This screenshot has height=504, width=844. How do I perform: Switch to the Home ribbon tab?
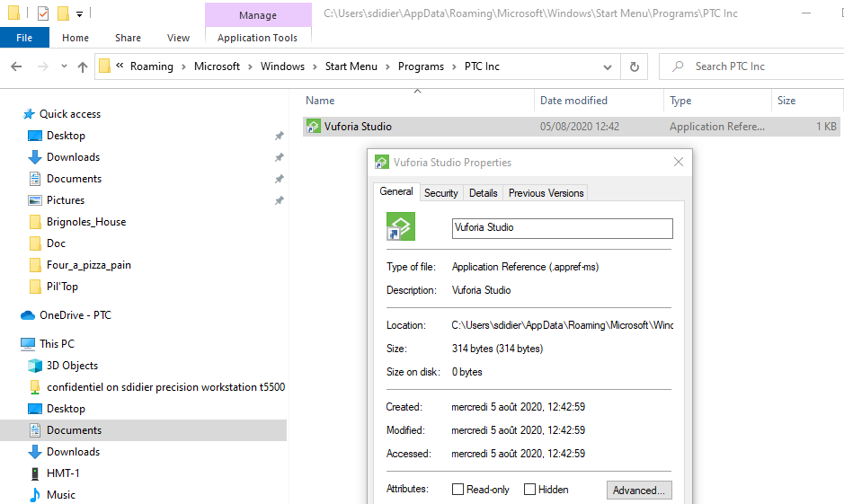point(76,38)
